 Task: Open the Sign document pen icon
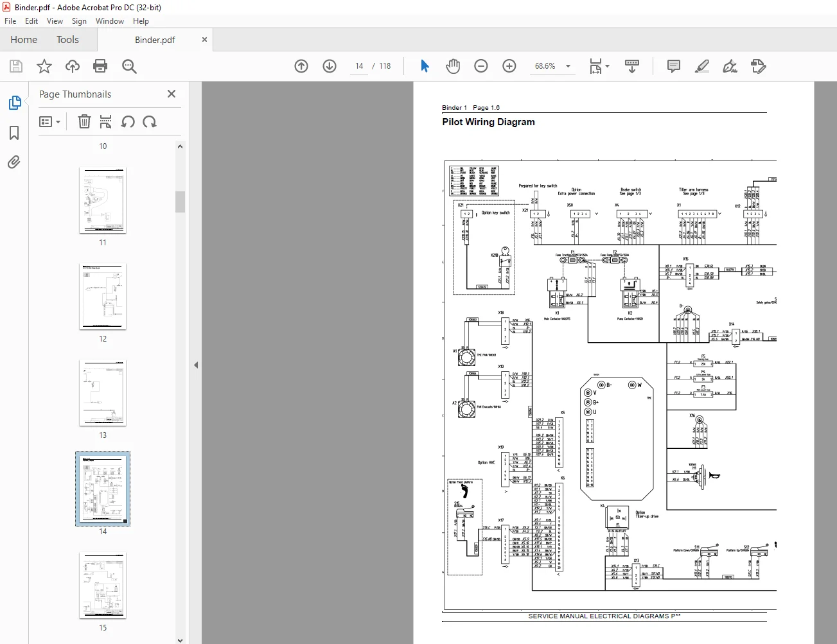click(x=730, y=66)
